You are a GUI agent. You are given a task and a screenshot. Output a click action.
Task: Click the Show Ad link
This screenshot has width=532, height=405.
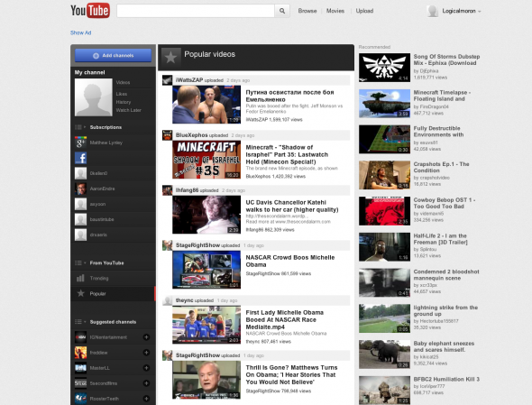[81, 32]
